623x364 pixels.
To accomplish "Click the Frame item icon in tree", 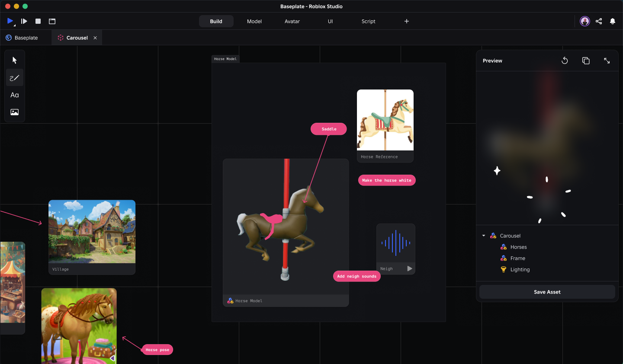I will pos(504,258).
